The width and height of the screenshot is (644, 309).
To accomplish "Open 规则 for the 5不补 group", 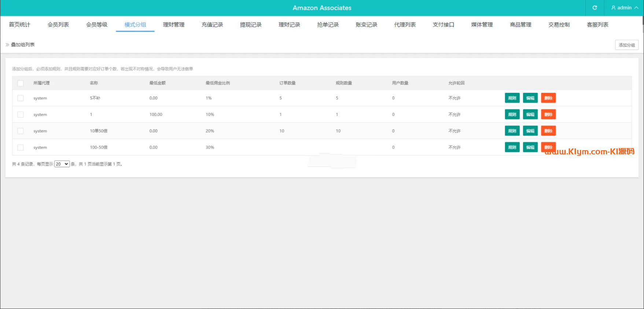I will coord(512,98).
